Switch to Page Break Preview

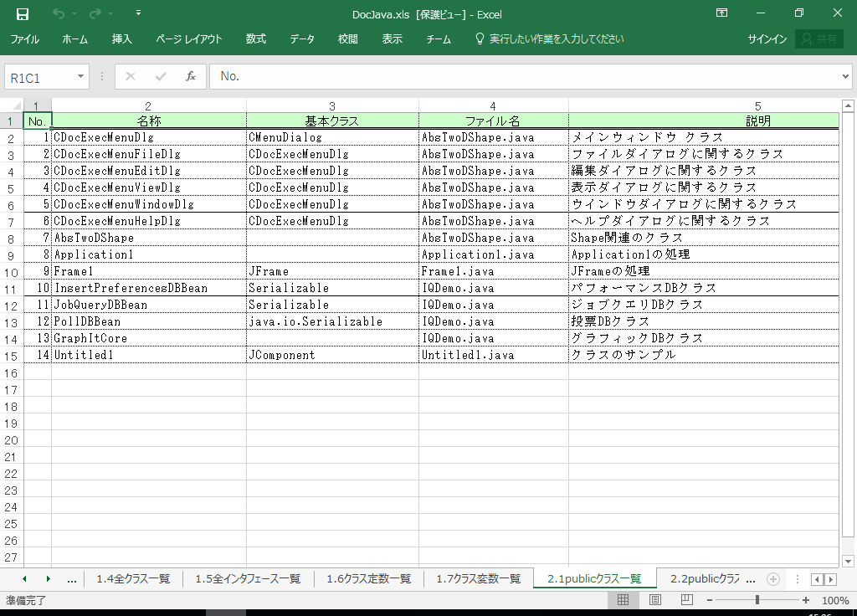(x=686, y=600)
